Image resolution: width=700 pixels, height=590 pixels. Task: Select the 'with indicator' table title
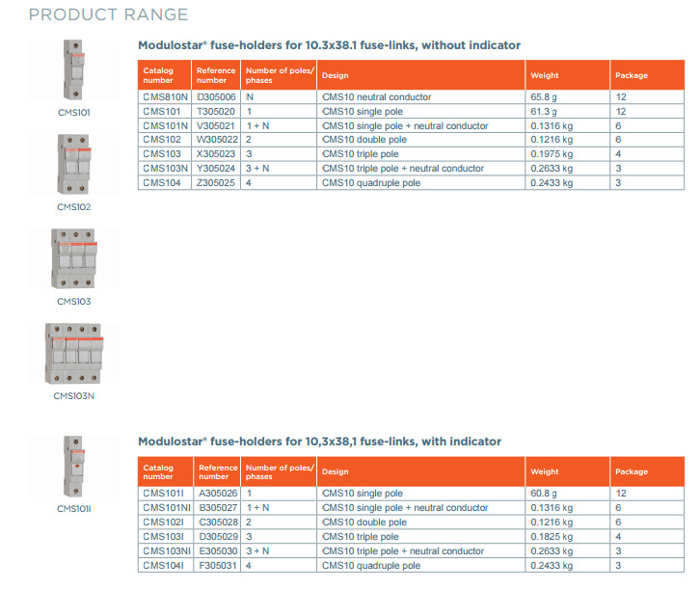pos(320,442)
